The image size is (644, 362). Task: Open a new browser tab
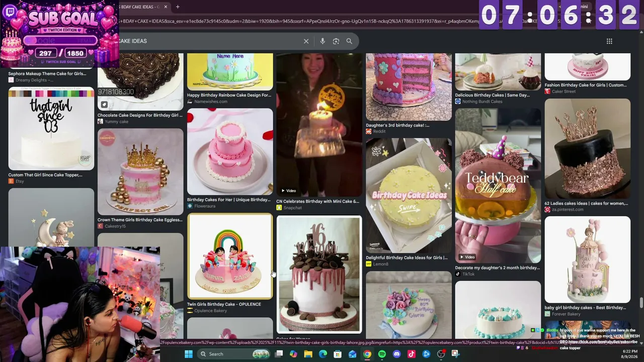click(178, 7)
